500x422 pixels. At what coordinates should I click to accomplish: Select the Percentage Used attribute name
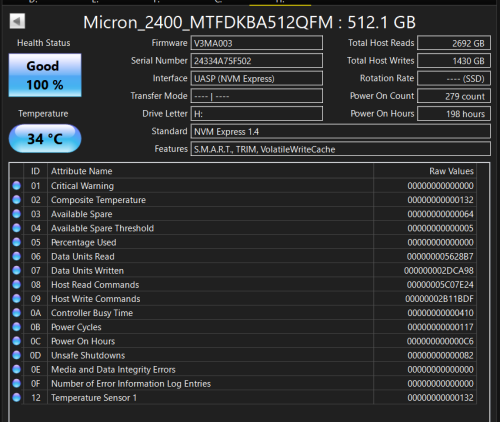pyautogui.click(x=84, y=242)
